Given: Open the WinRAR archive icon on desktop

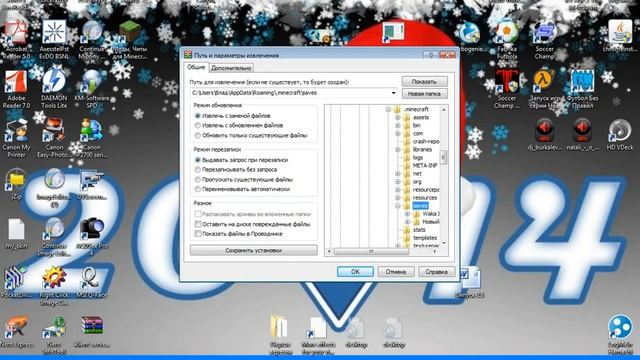Looking at the screenshot, I should point(92,331).
